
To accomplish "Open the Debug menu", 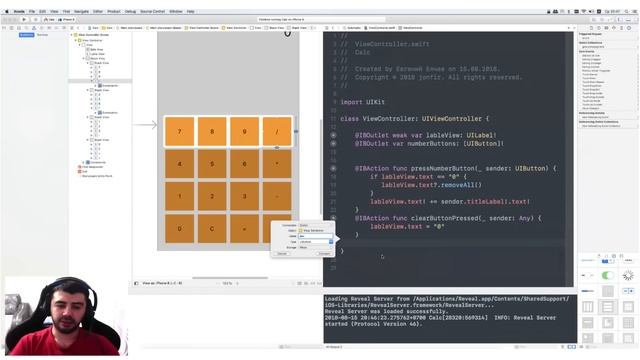I will pos(130,11).
